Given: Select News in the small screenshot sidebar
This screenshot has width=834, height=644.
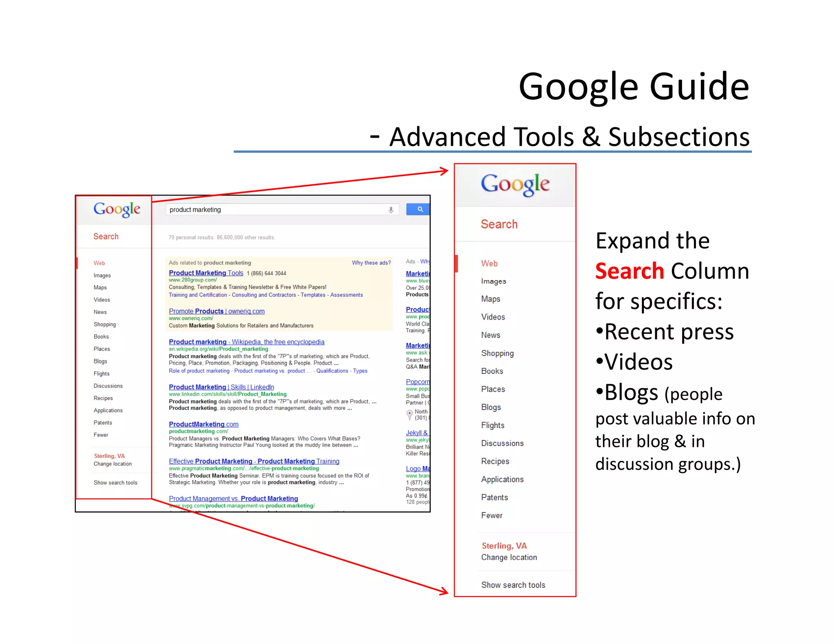Looking at the screenshot, I should 100,312.
